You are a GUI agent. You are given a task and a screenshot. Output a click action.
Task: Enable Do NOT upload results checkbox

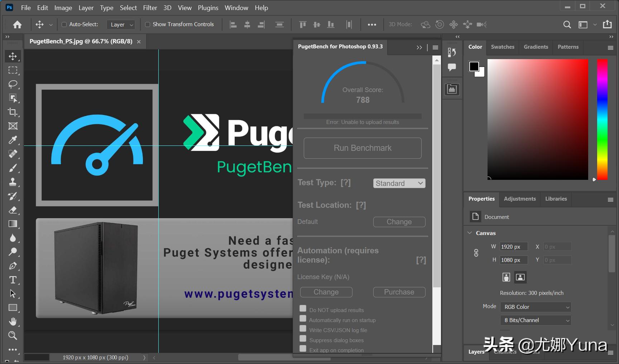coord(303,309)
